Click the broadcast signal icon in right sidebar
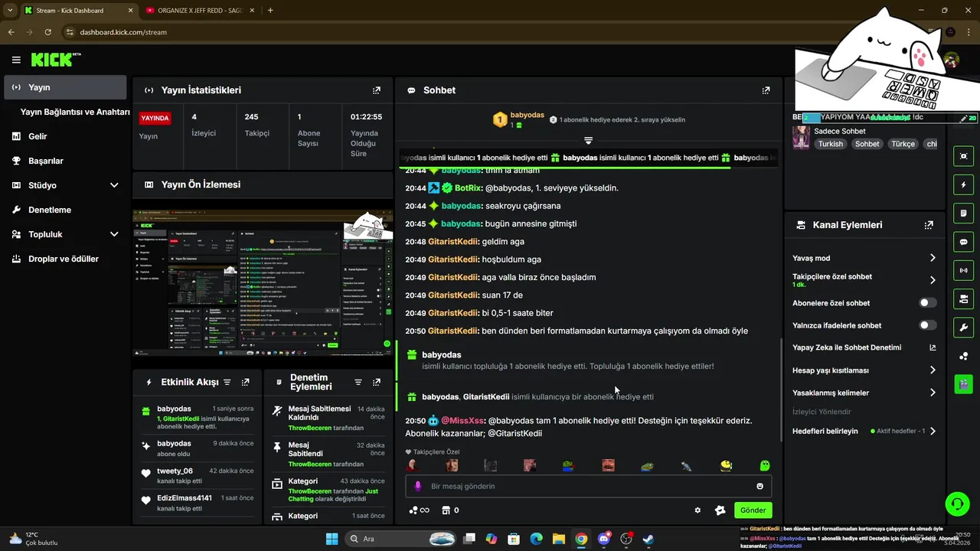Viewport: 980px width, 551px height. (x=963, y=270)
